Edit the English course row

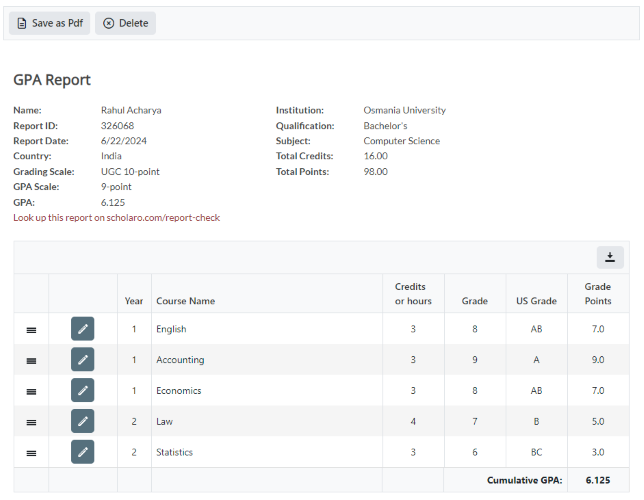point(83,329)
